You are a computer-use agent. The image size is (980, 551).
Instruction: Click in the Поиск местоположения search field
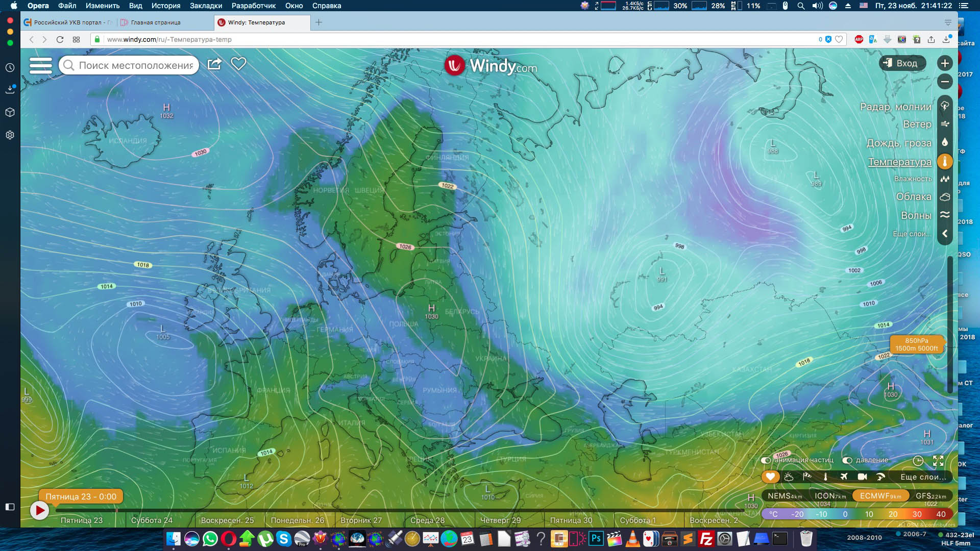coord(135,65)
